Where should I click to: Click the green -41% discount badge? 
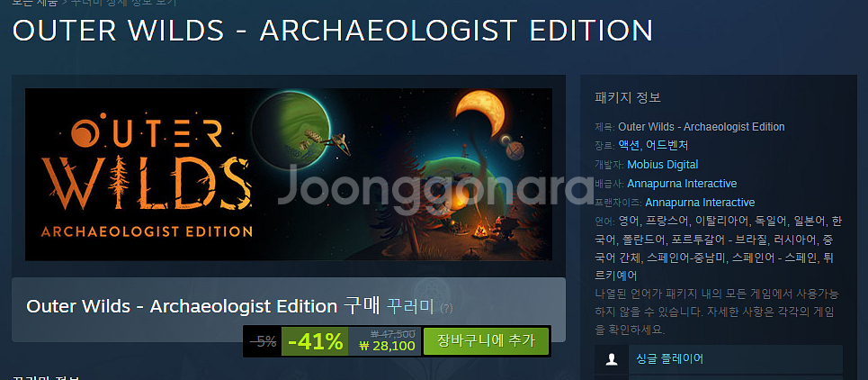(x=315, y=341)
